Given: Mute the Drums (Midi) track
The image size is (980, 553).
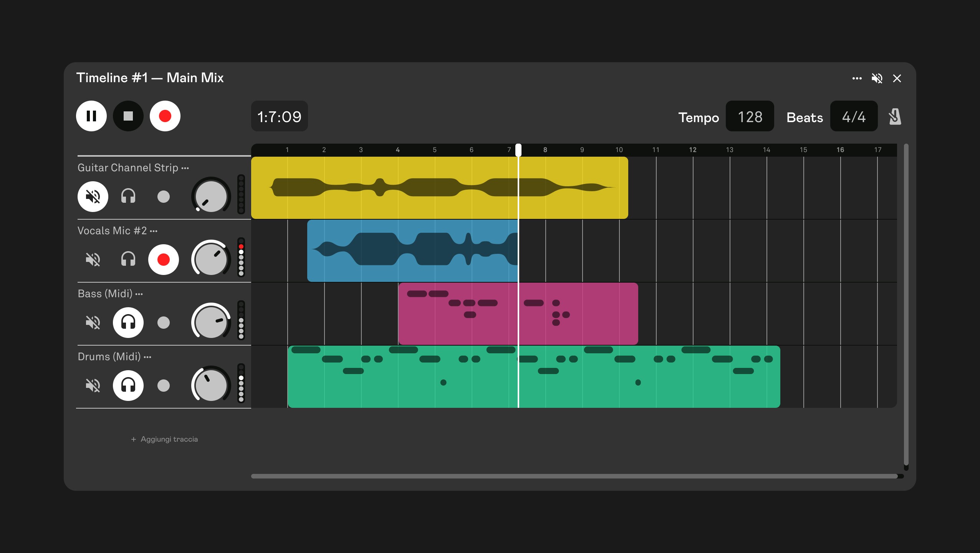Looking at the screenshot, I should coord(93,386).
